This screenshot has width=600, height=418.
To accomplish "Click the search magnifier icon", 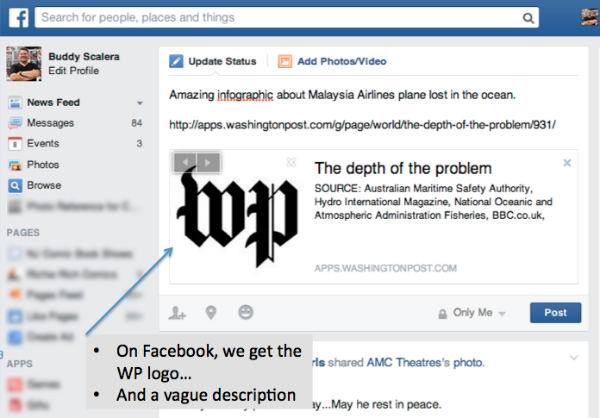I will (x=528, y=18).
